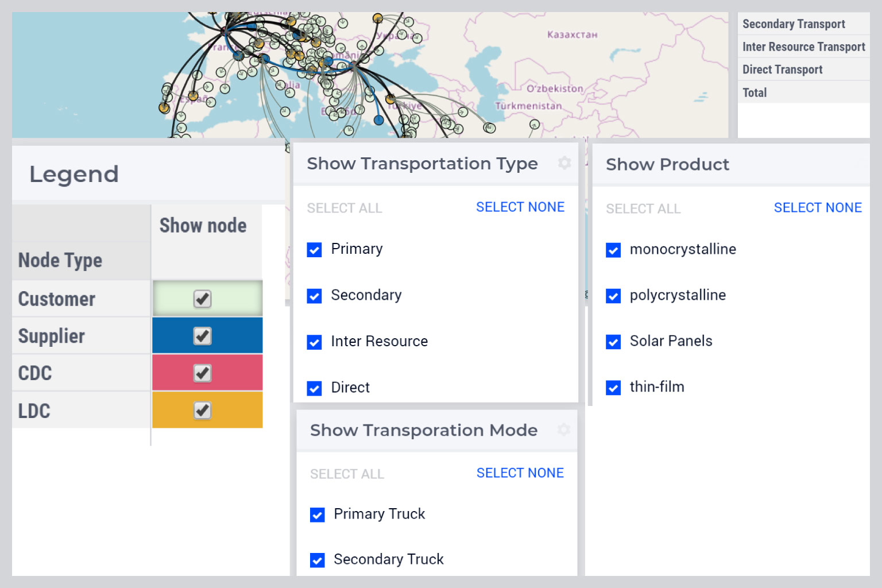882x588 pixels.
Task: Toggle Secondary Truck mode checkbox
Action: click(317, 560)
